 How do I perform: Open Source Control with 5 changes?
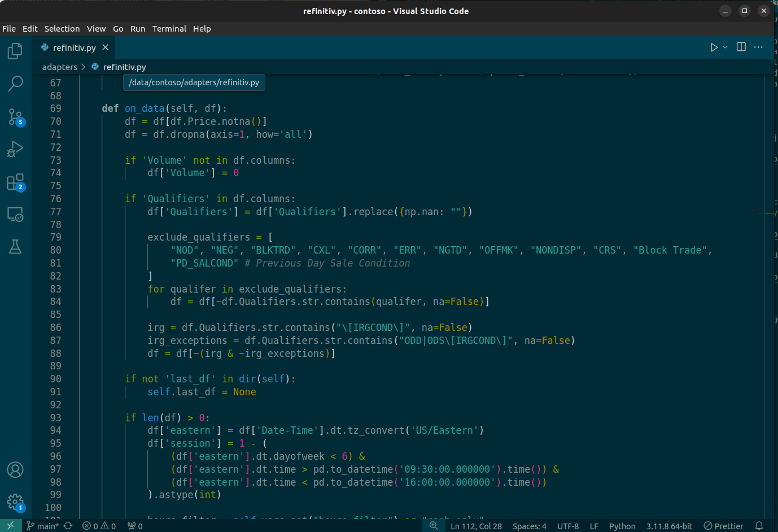(15, 117)
